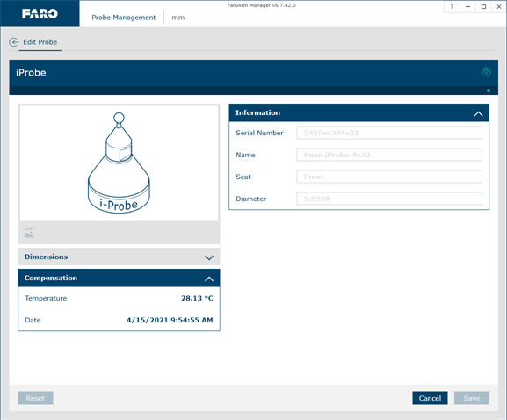Click the i-Probe illustration image
The image size is (507, 420).
click(119, 163)
